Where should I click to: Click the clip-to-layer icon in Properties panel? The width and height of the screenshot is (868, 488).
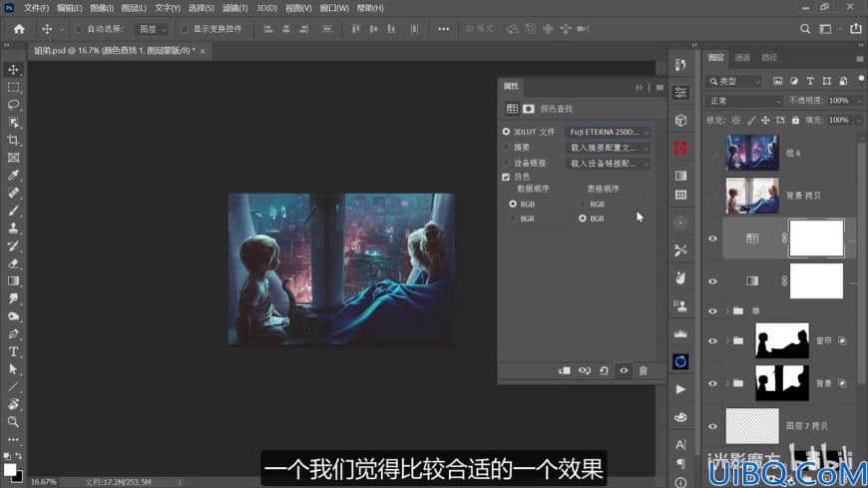(x=565, y=370)
